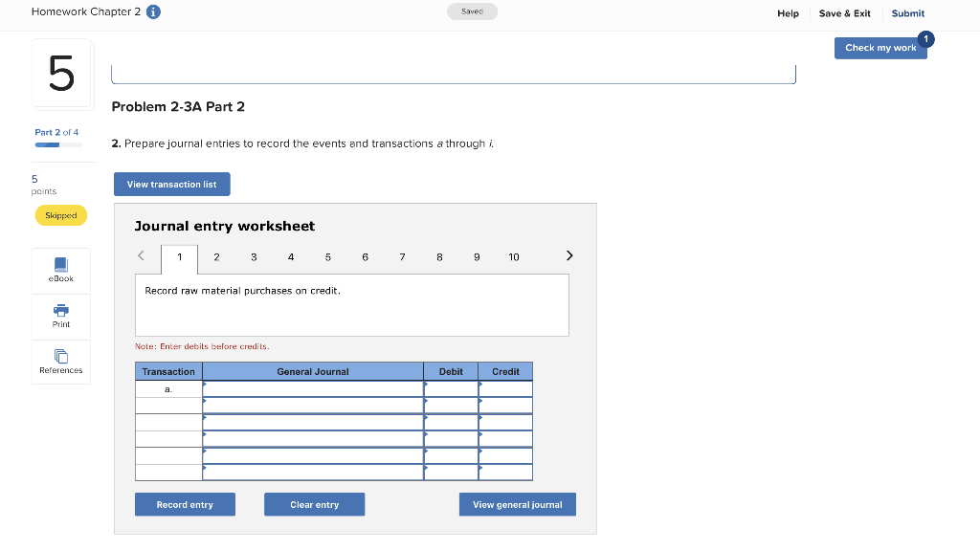Viewport: 980px width, 551px height.
Task: Click question number 5 box
Action: [62, 74]
